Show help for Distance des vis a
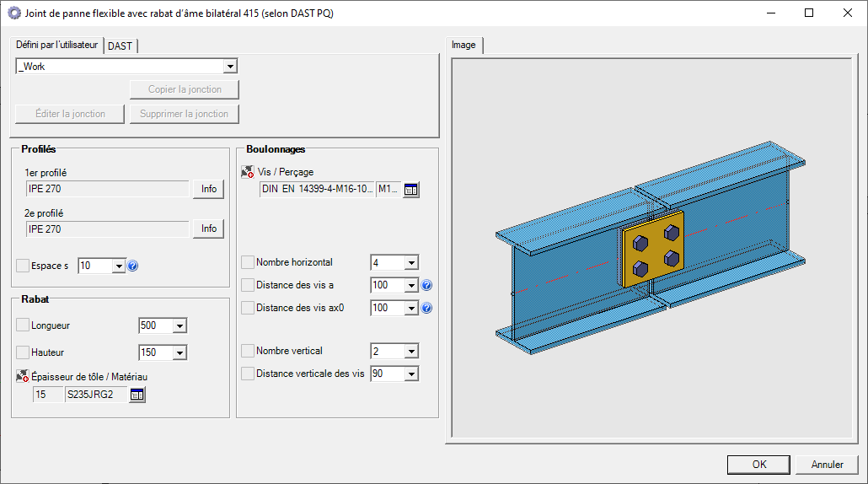This screenshot has width=868, height=484. coord(426,286)
